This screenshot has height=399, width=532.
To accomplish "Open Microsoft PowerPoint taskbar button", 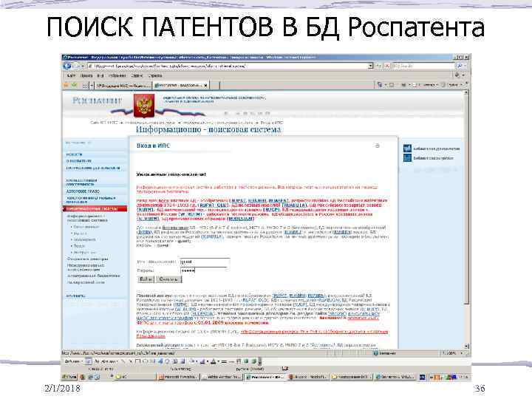I will pyautogui.click(x=178, y=377).
